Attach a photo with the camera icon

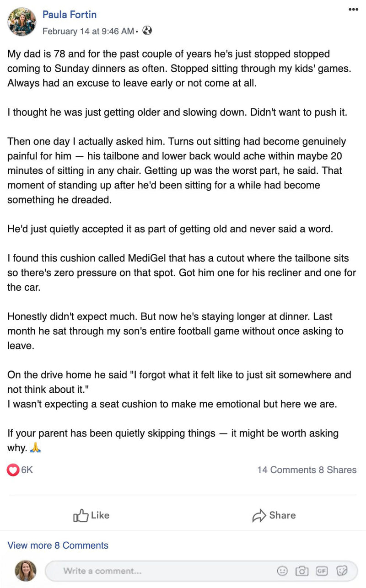[302, 571]
